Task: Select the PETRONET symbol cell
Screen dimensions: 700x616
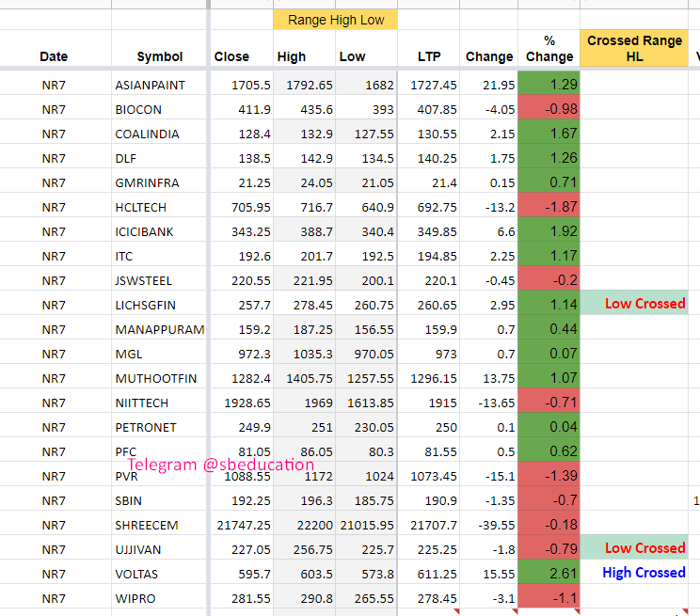Action: coord(159,427)
